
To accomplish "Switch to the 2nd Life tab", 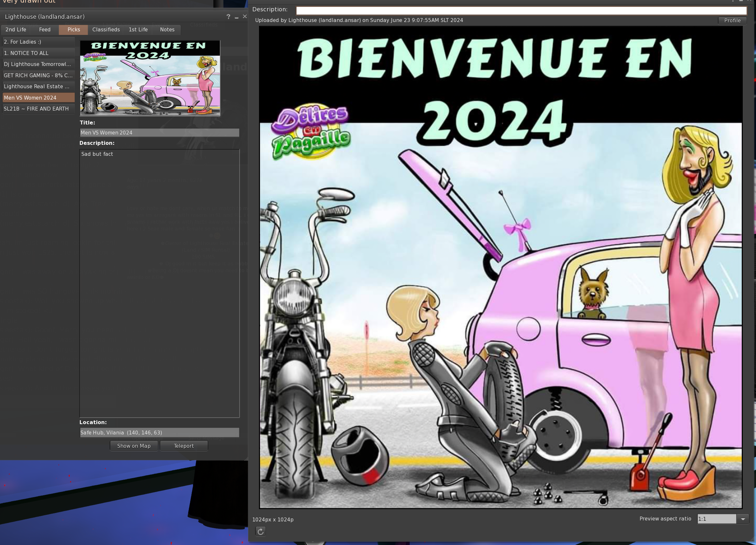I will tap(16, 30).
